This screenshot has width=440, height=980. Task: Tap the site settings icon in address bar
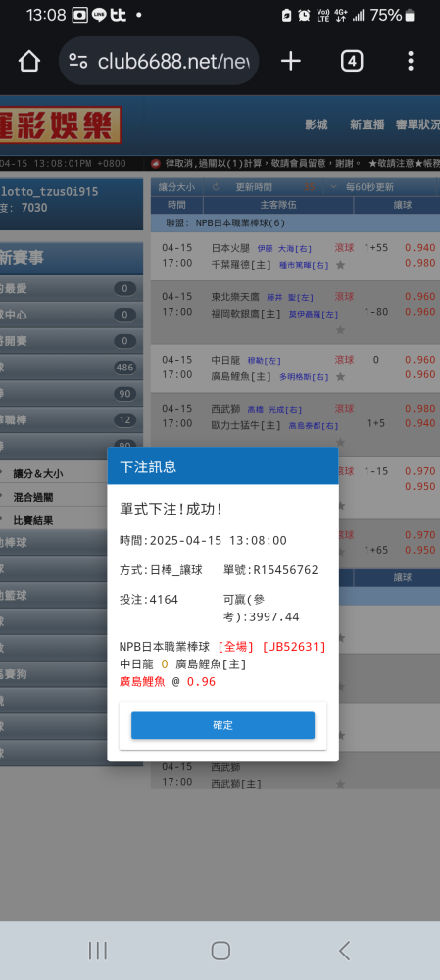(x=78, y=61)
